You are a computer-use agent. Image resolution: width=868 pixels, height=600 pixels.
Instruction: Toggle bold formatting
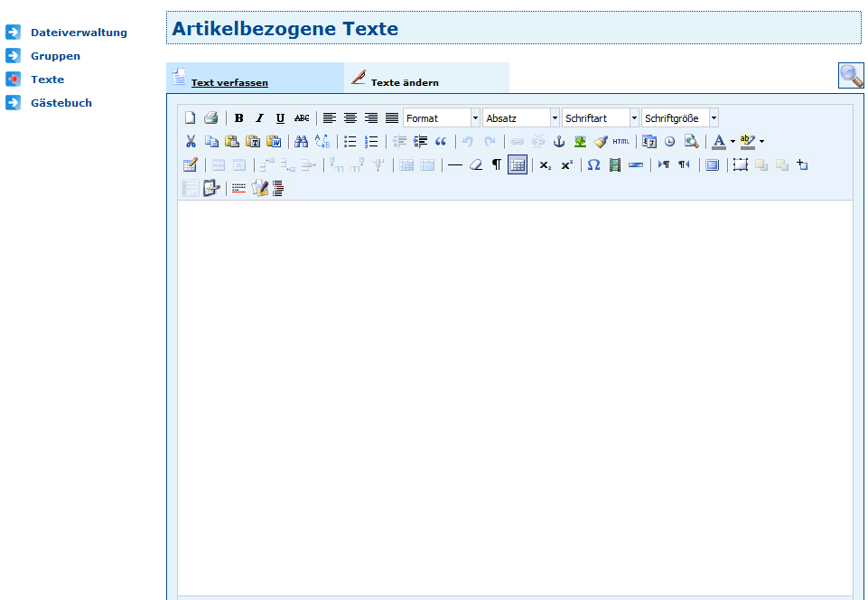(238, 118)
